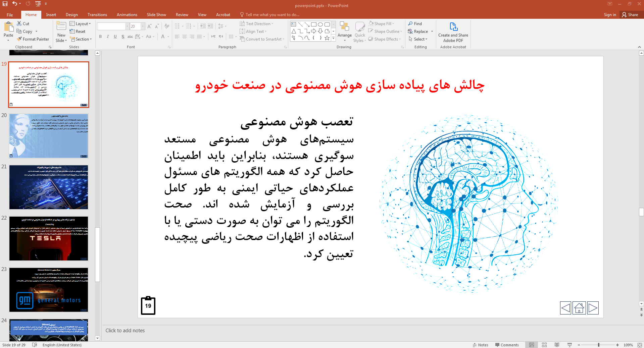This screenshot has width=644, height=348.
Task: Switch to the Design tab
Action: pos(71,15)
